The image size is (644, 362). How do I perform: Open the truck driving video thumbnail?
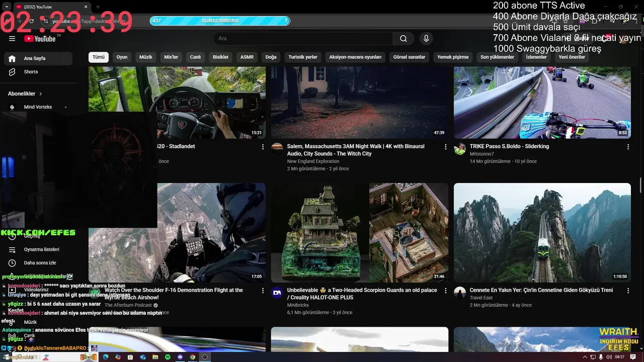pyautogui.click(x=177, y=103)
